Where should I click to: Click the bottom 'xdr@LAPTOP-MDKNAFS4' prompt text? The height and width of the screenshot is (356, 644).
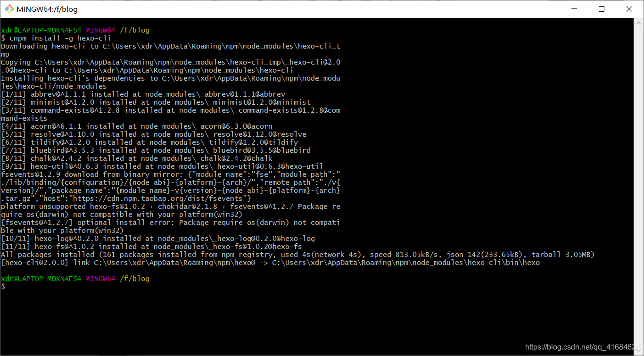tap(41, 279)
